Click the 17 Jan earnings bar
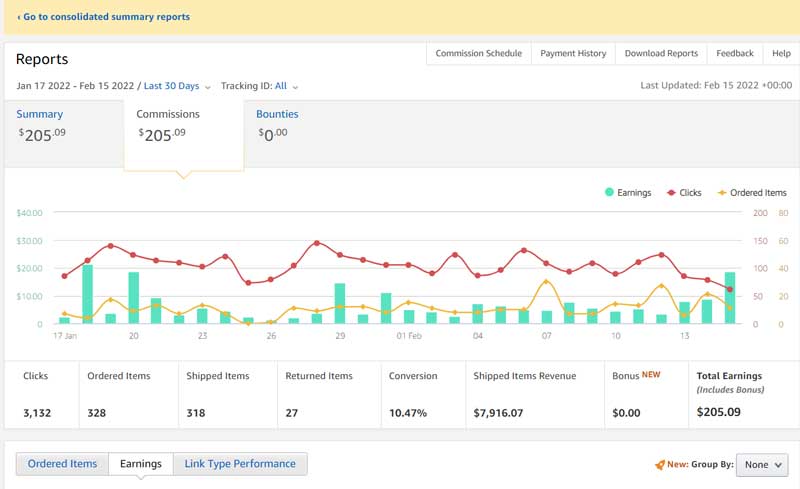Image resolution: width=800 pixels, height=489 pixels. click(64, 320)
